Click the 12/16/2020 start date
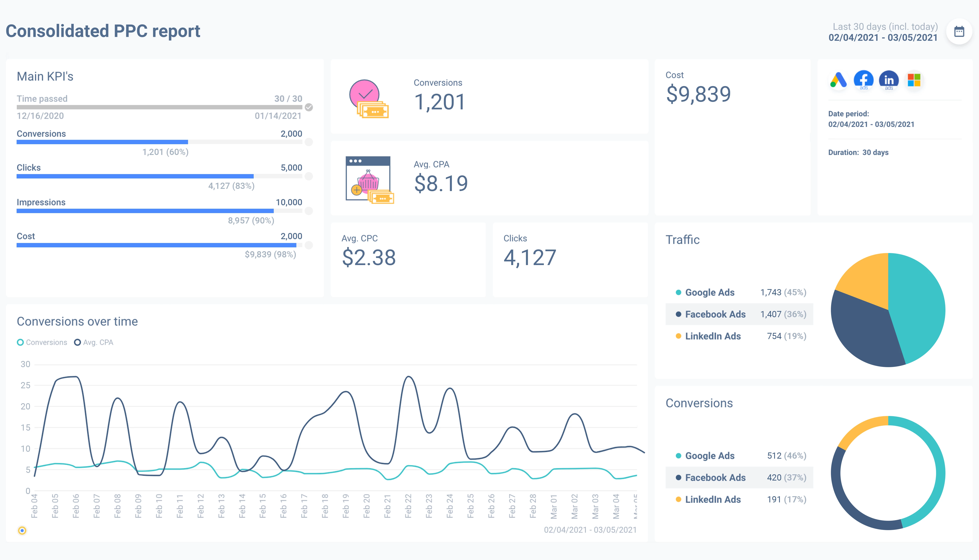 (40, 116)
